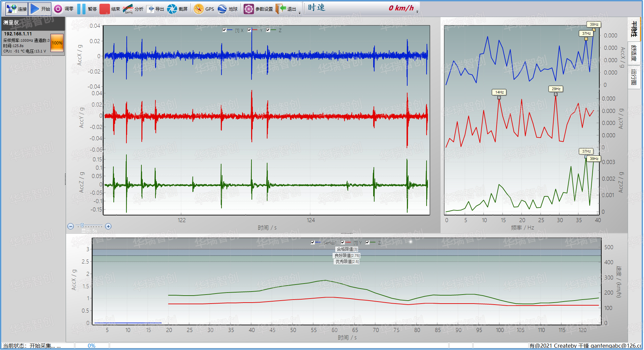This screenshot has width=644, height=350.
Task: Click the 当前状态 status bar text
Action: 32,346
